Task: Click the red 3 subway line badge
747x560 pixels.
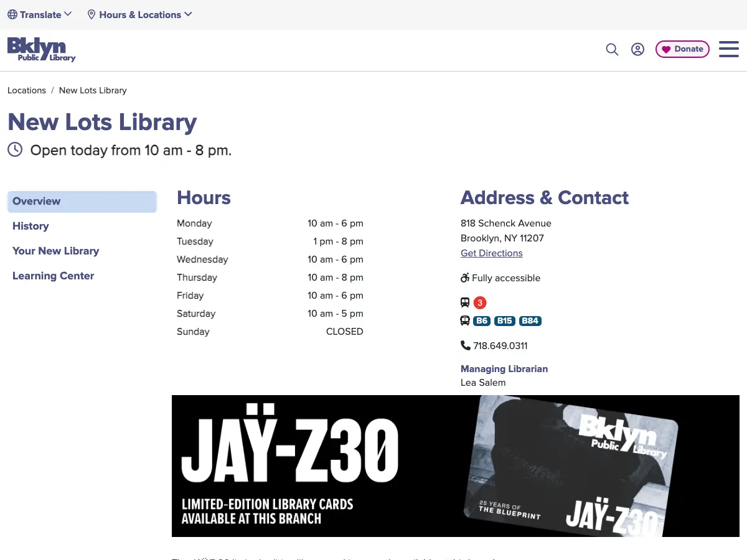Action: pos(480,303)
